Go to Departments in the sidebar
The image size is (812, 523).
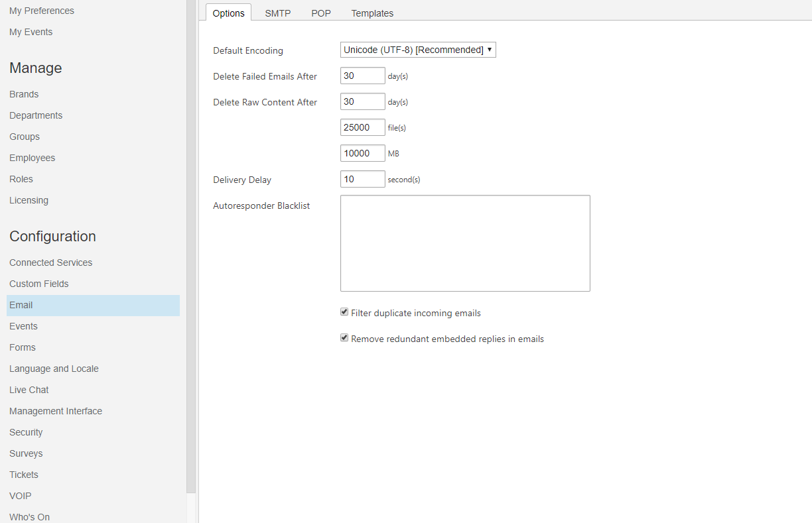(36, 115)
